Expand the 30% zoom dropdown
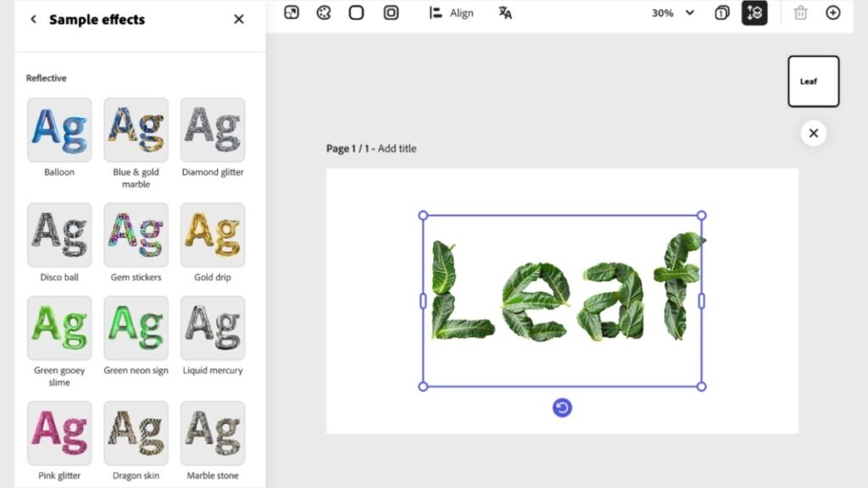The width and height of the screenshot is (868, 488). (x=673, y=13)
